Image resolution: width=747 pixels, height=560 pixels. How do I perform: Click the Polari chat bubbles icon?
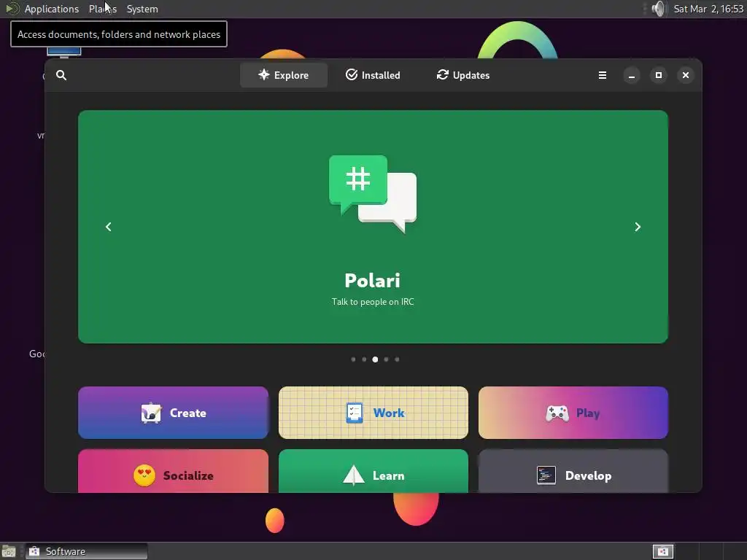click(373, 194)
